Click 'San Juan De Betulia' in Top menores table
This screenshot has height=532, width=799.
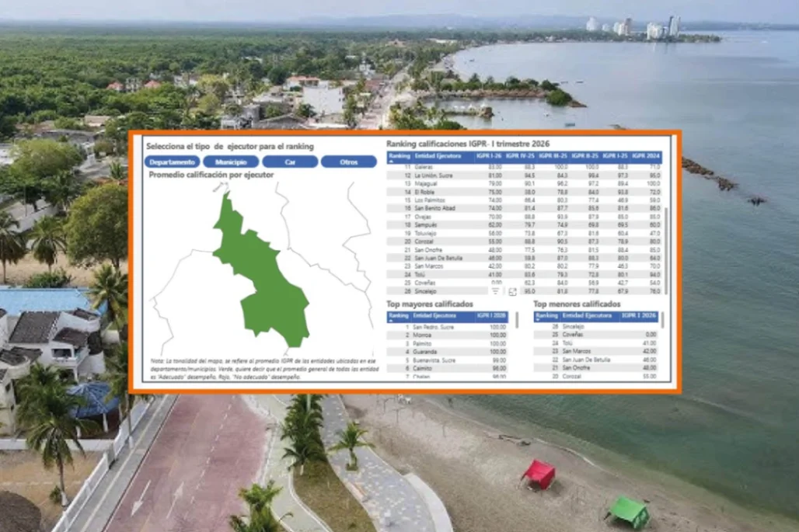[x=586, y=360]
